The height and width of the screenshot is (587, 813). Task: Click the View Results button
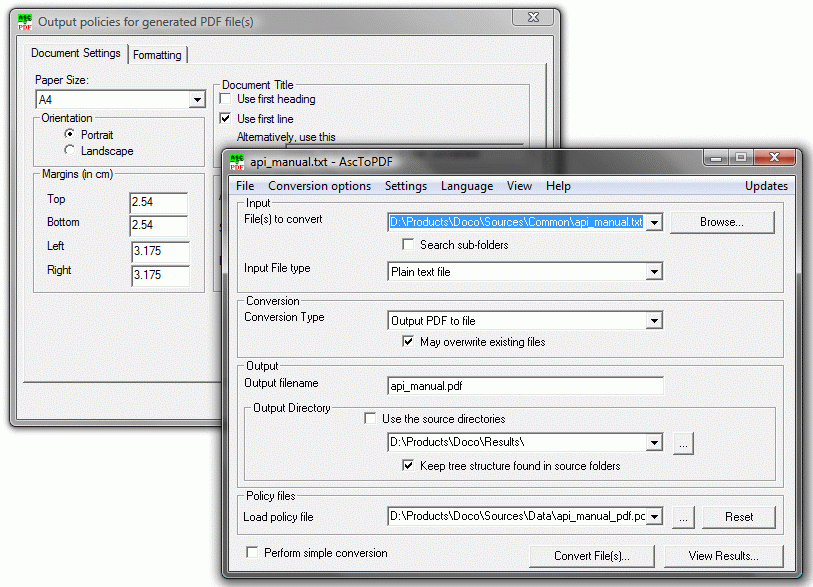point(723,556)
